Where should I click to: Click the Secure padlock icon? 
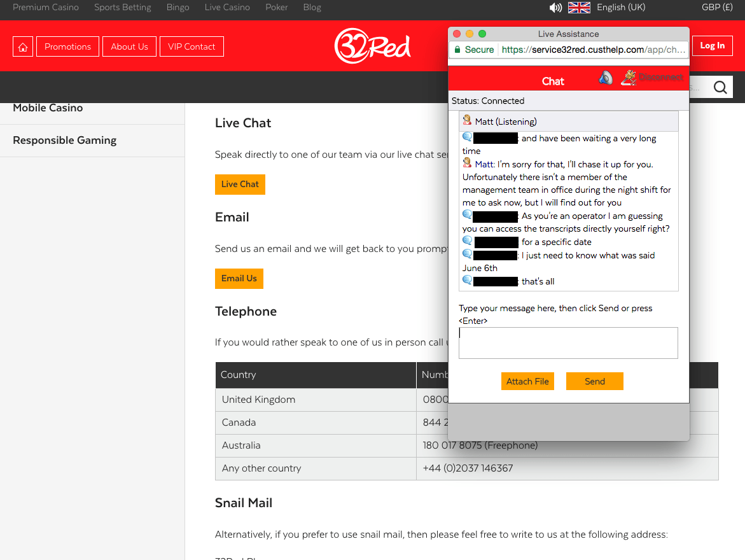tap(457, 50)
